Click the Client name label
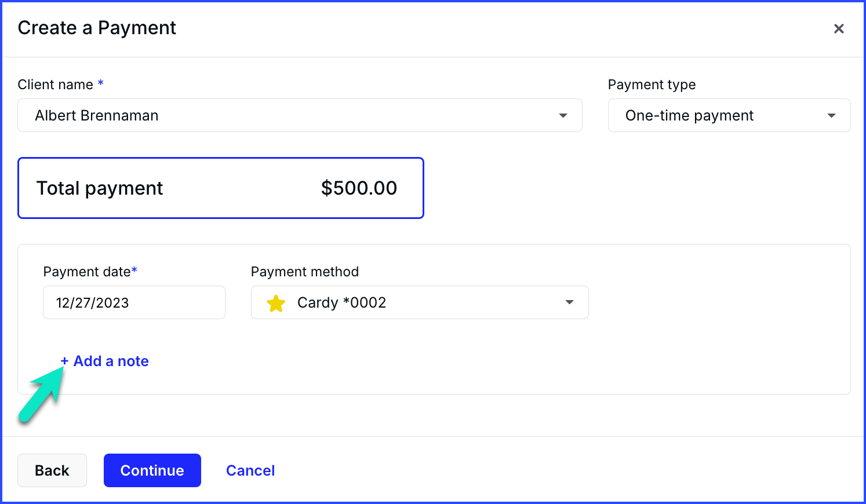866x504 pixels. click(56, 85)
